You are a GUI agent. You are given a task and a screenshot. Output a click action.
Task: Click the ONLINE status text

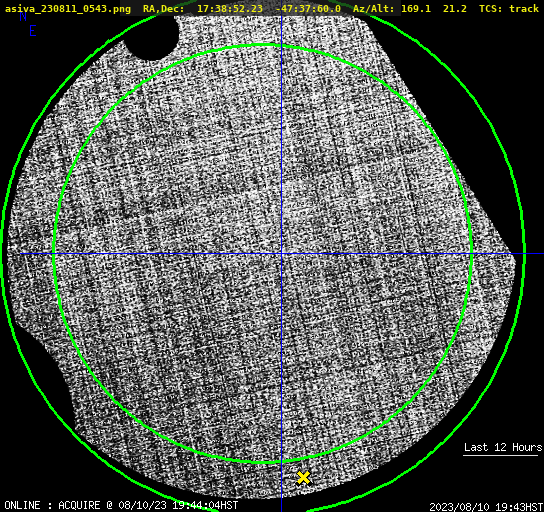click(22, 505)
